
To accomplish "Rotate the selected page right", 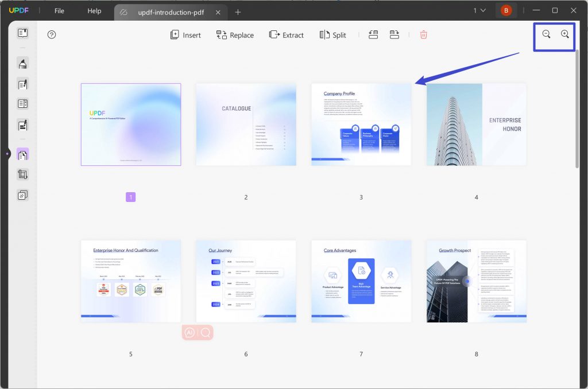I will [394, 34].
